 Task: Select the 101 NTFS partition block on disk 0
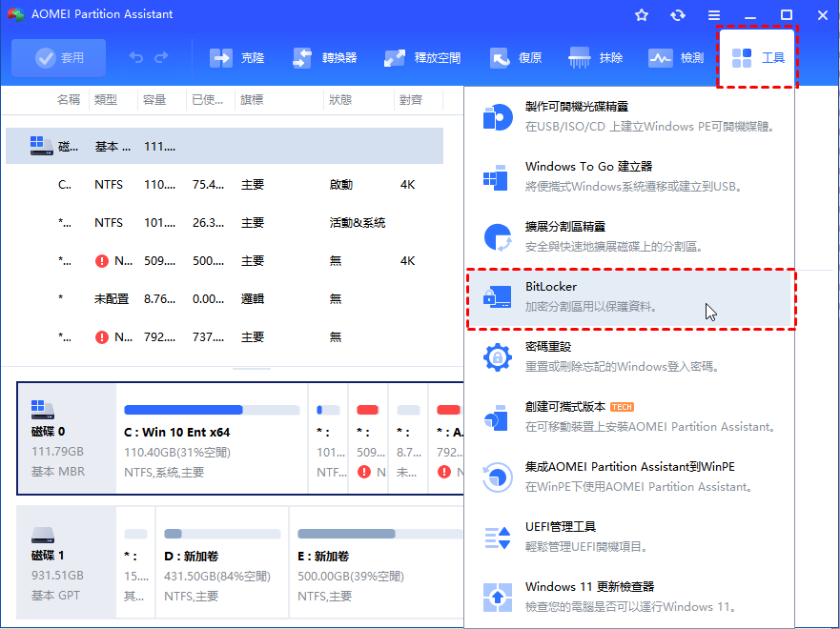(x=328, y=439)
